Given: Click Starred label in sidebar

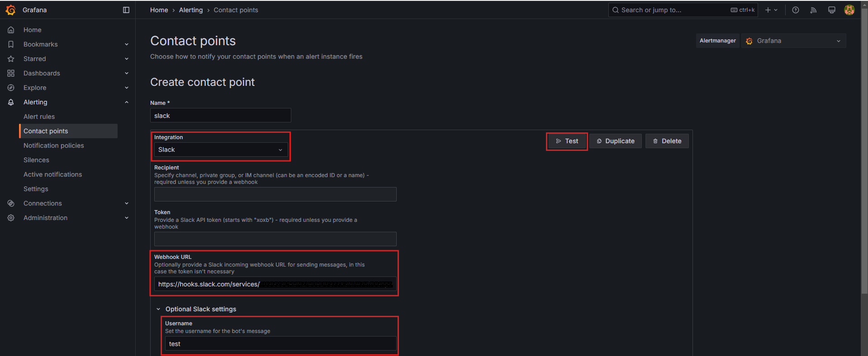Looking at the screenshot, I should click(x=35, y=59).
